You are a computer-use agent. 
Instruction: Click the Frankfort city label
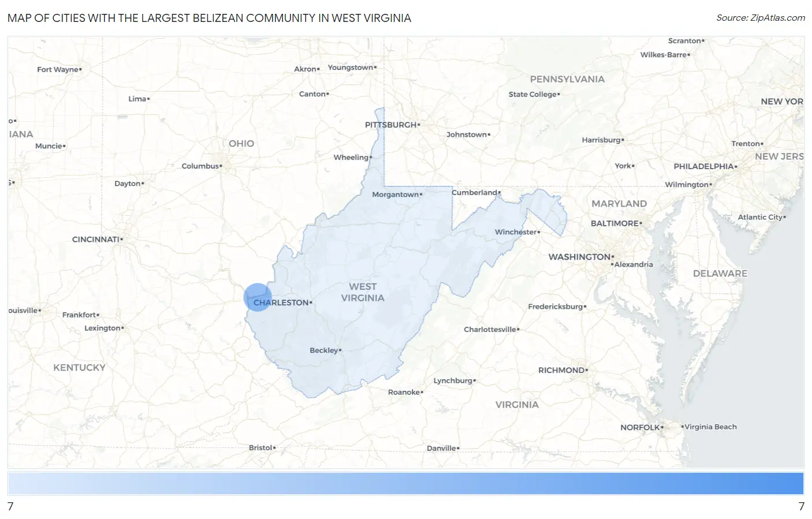click(x=79, y=315)
